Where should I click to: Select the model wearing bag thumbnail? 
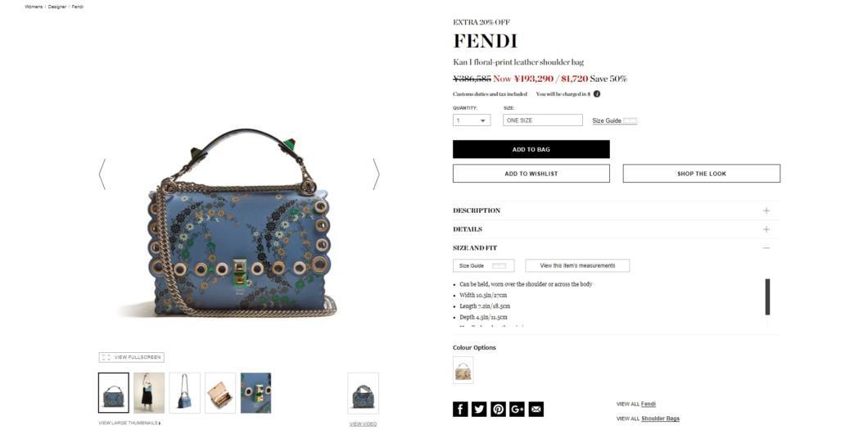149,393
